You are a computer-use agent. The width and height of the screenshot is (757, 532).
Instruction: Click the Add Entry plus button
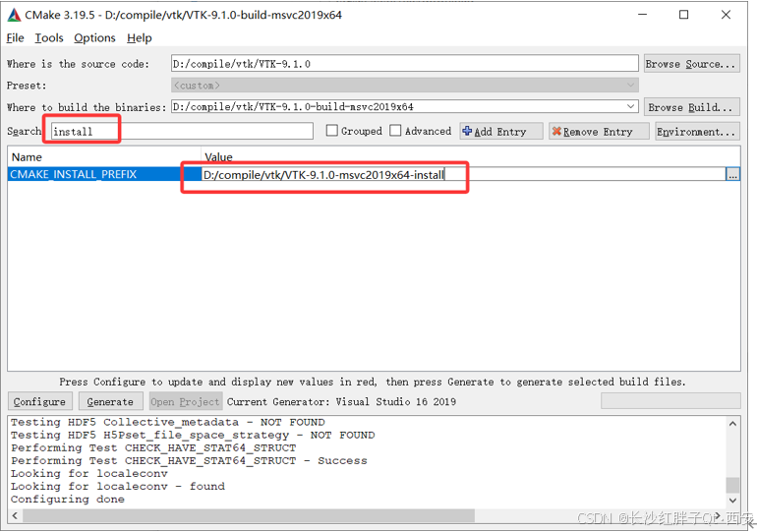click(501, 131)
